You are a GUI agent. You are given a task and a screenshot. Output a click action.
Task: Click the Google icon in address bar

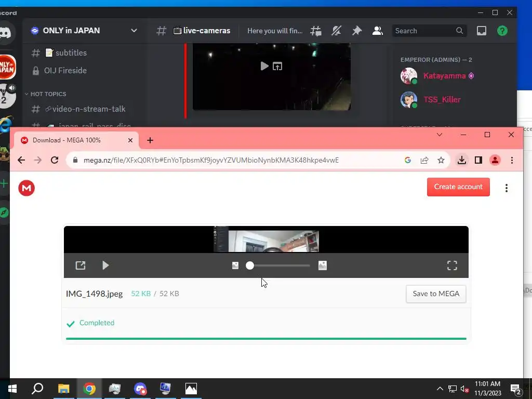point(408,160)
